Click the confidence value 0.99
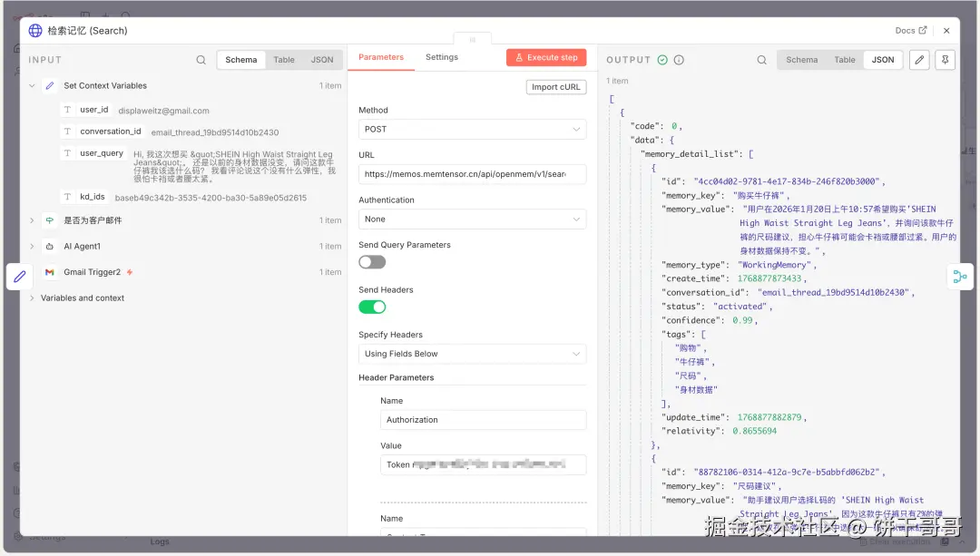The width and height of the screenshot is (980, 556). 742,320
